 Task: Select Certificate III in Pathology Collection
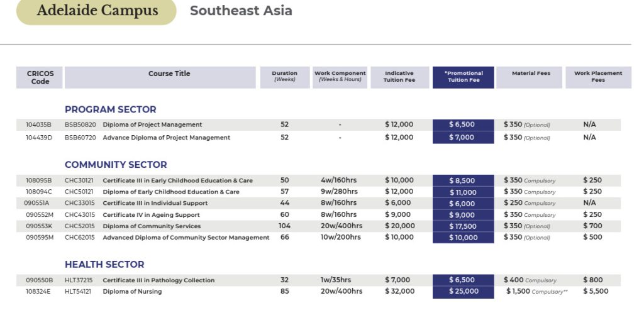[158, 280]
